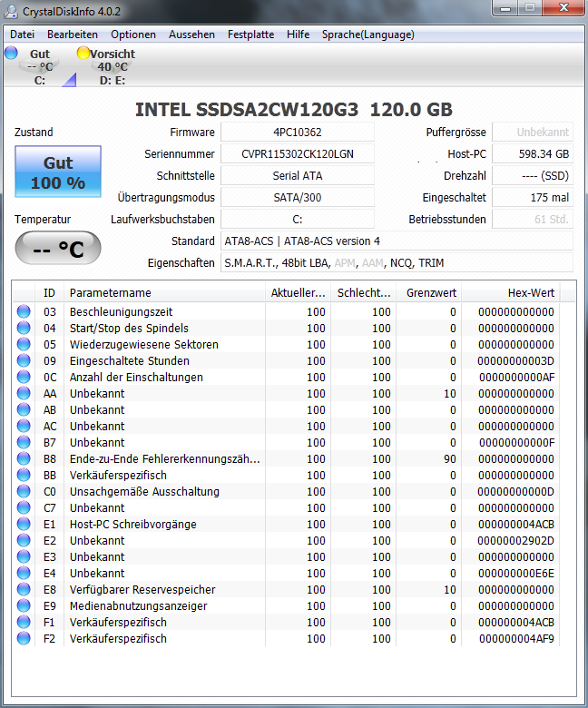Open the Festplatte menu
Screen dimensions: 588x708
click(x=251, y=34)
